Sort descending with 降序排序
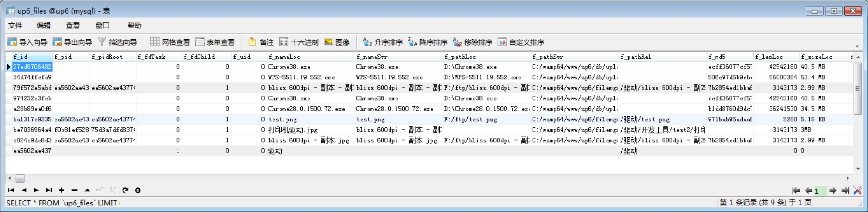Screen dimensions: 868x212 coord(428,42)
